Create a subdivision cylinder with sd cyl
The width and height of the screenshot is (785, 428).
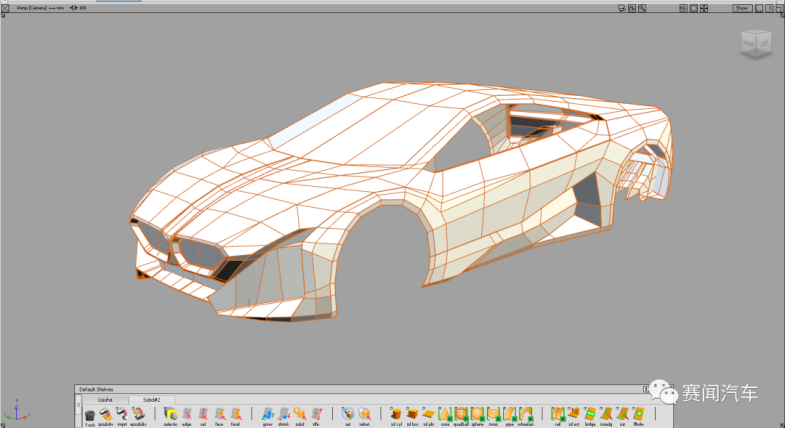pyautogui.click(x=397, y=414)
